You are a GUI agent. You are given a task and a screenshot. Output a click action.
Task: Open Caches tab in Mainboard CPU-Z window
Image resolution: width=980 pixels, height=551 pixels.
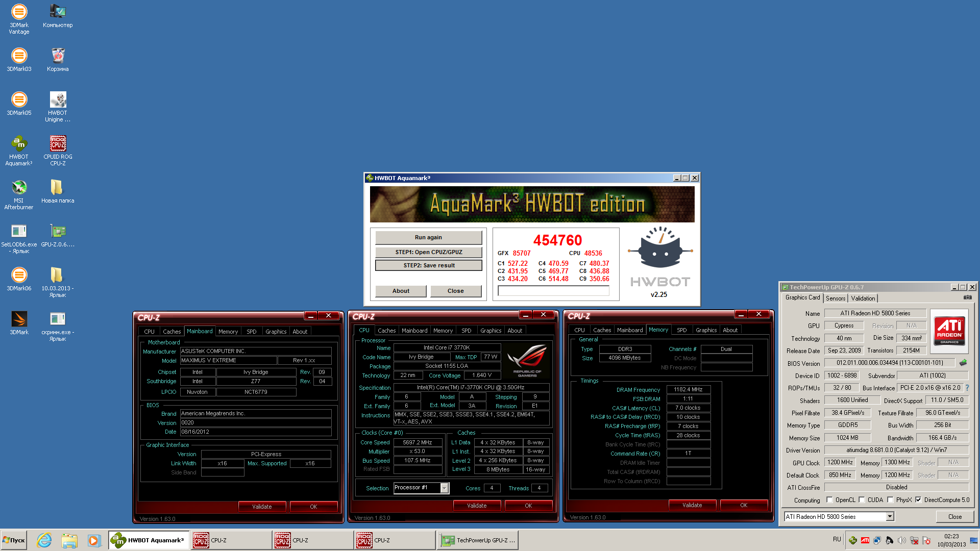click(171, 332)
